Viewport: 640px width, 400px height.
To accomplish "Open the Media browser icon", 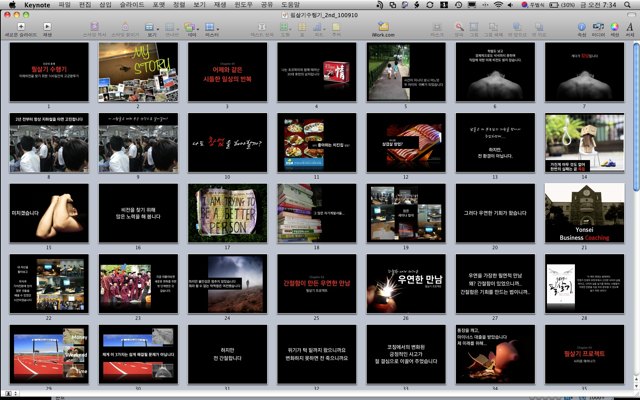I will (598, 27).
